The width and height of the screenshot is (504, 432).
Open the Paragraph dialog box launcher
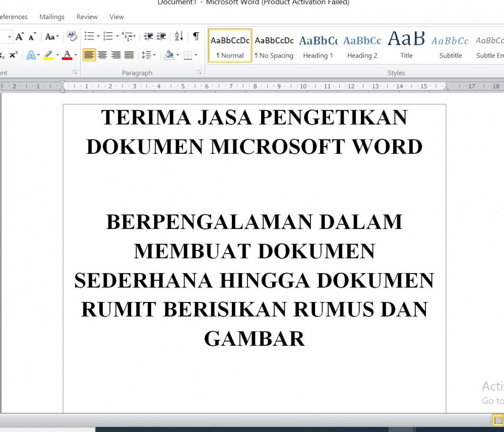click(x=199, y=73)
